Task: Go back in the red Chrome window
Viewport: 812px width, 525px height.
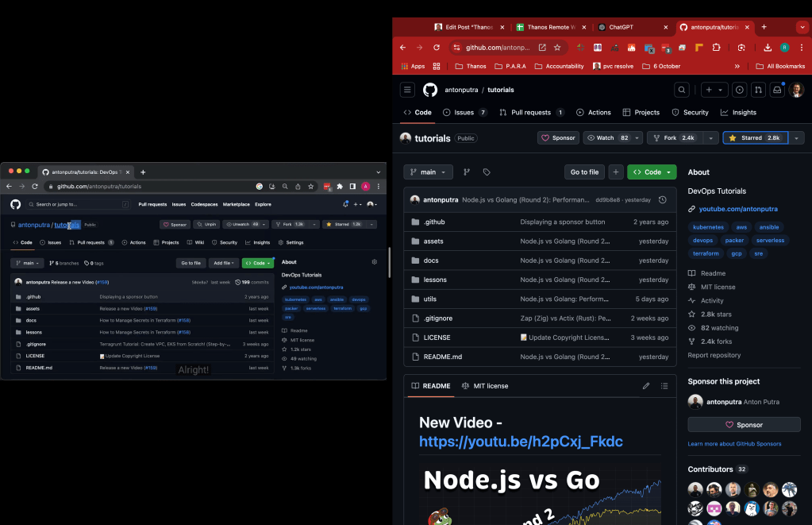Action: click(x=403, y=47)
